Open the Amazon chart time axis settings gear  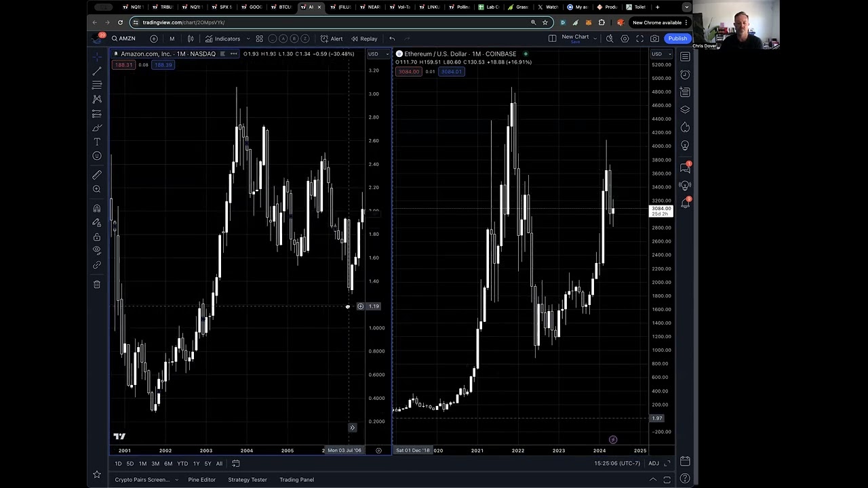378,451
